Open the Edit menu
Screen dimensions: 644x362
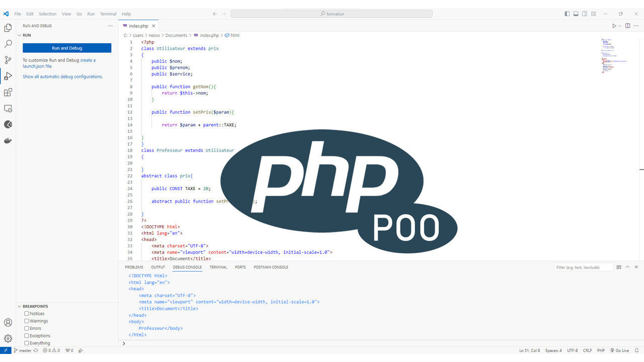pyautogui.click(x=30, y=14)
